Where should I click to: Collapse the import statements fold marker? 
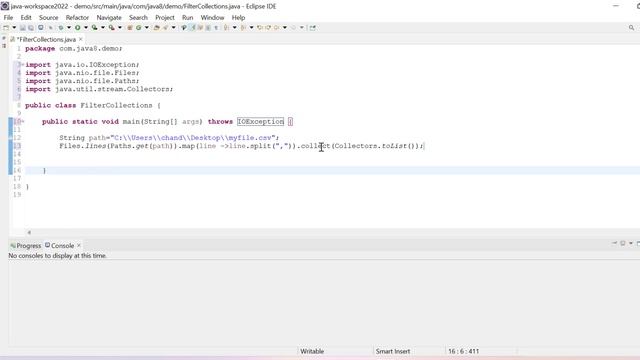[x=22, y=64]
